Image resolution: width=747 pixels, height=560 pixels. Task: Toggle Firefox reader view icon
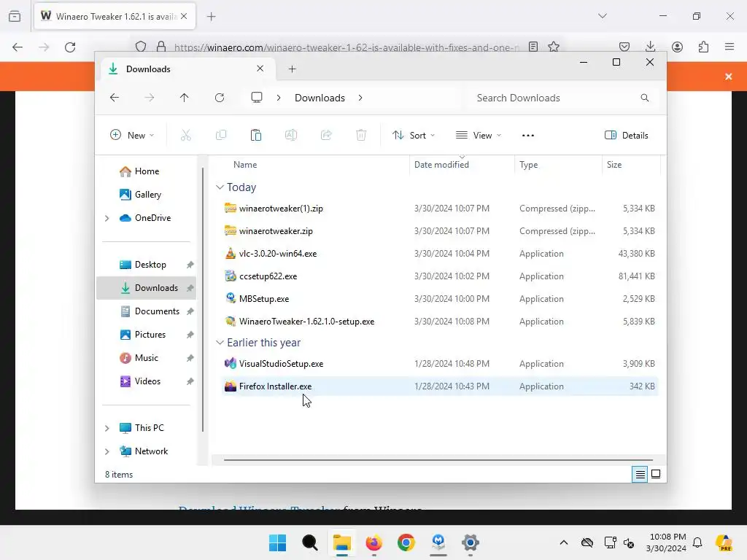pos(533,47)
